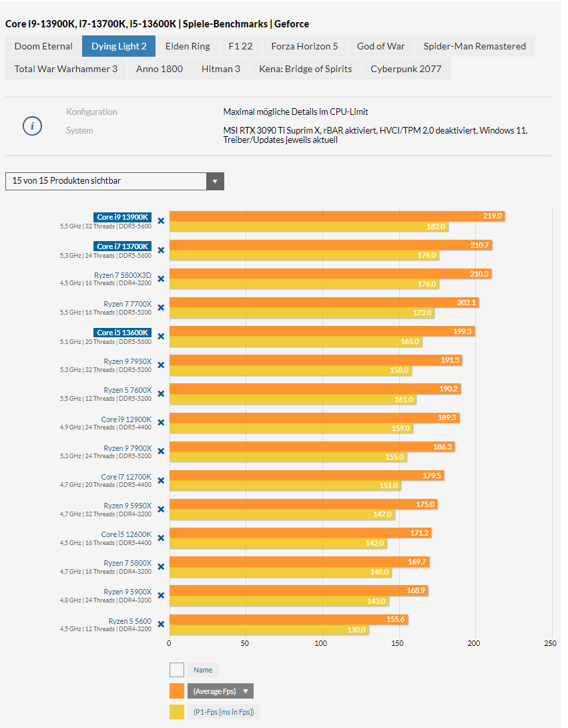Click the 210.7 average fps bar value
Screen dimensions: 568x728
(479, 244)
